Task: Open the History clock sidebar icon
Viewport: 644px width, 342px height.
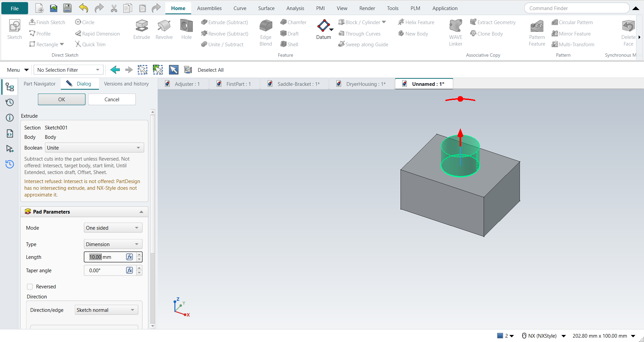Action: pyautogui.click(x=10, y=103)
